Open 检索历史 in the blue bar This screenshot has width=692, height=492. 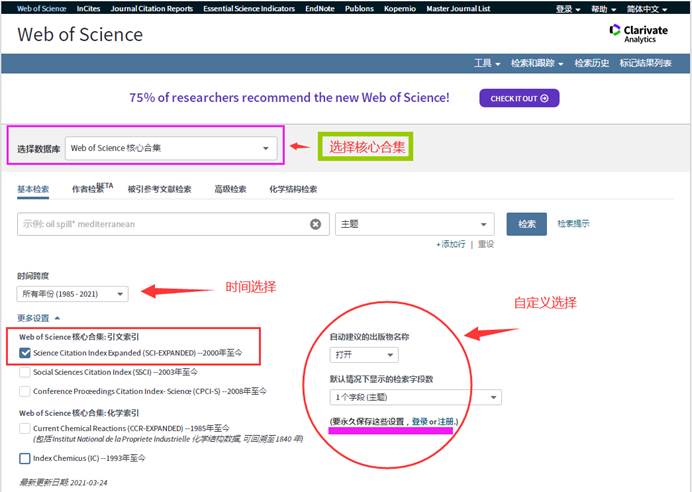[591, 63]
